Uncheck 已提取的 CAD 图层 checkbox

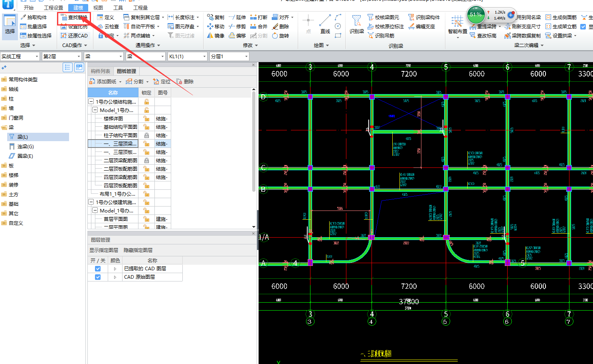98,269
